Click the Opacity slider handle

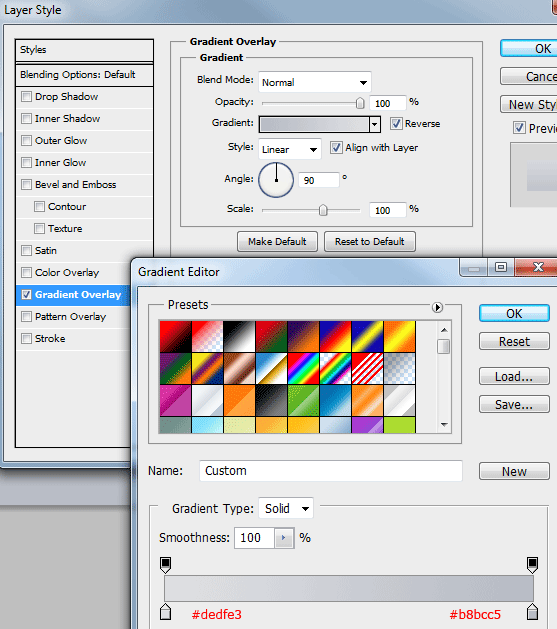(360, 103)
